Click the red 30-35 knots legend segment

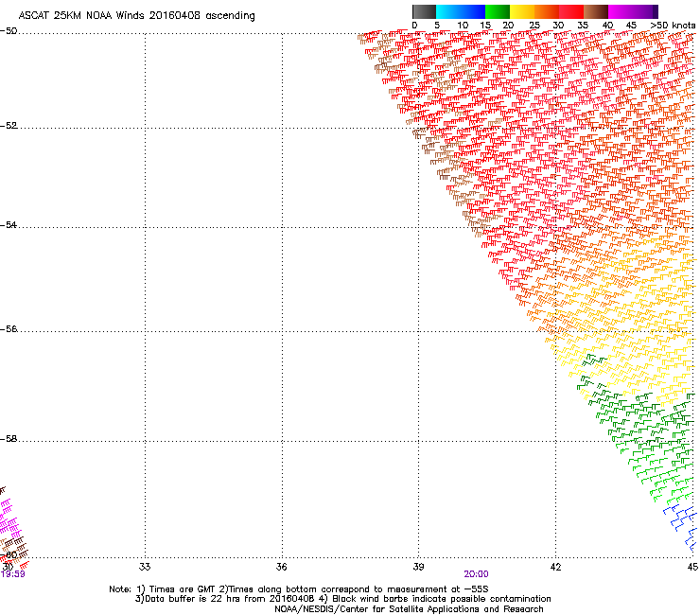click(571, 11)
